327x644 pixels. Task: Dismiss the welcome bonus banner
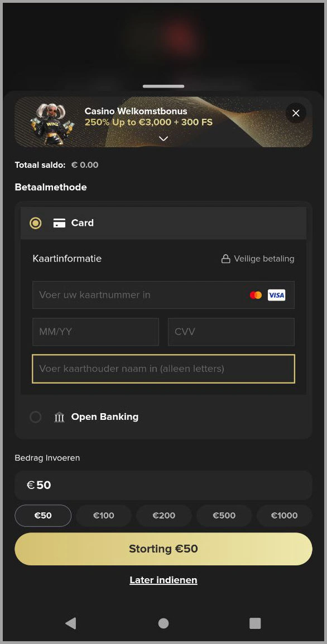click(296, 113)
